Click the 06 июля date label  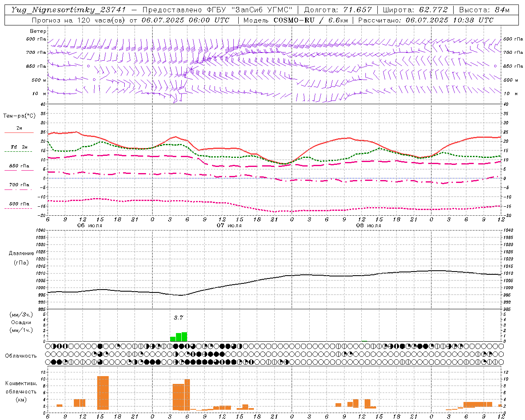[x=90, y=226]
